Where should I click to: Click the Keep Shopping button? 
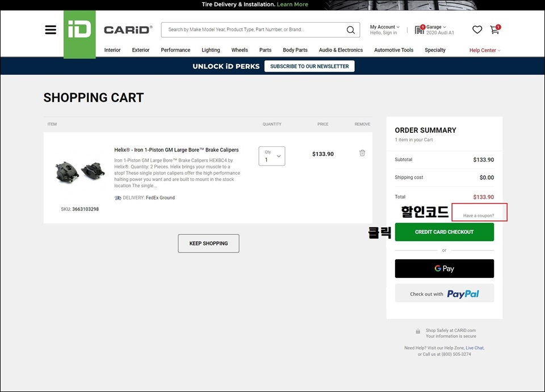pyautogui.click(x=208, y=243)
